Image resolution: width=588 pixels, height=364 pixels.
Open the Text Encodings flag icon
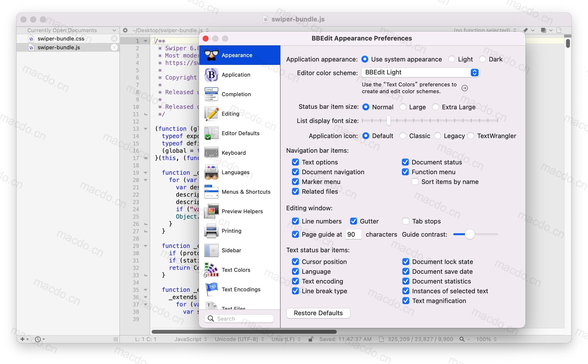(211, 289)
